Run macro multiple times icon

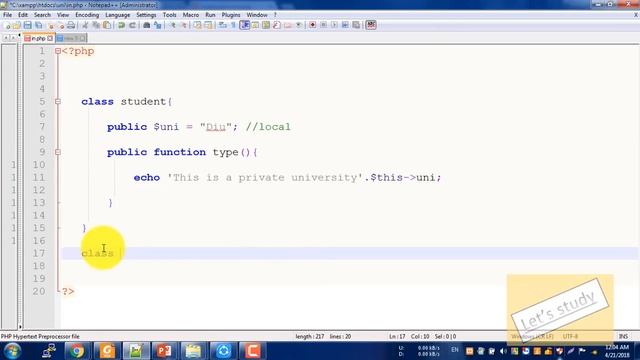[345, 25]
